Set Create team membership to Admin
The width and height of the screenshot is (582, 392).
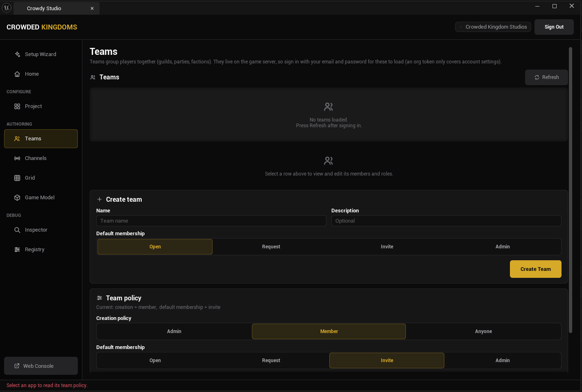click(x=503, y=247)
